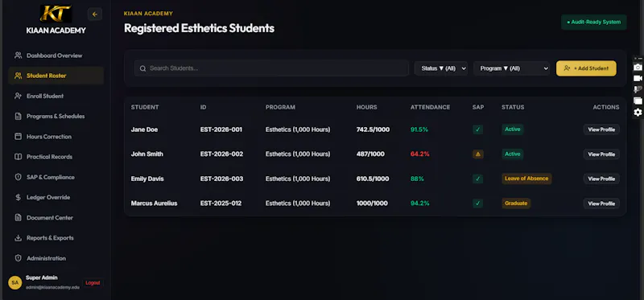Image resolution: width=644 pixels, height=300 pixels.
Task: Open Dashboard Overview page
Action: click(x=56, y=55)
